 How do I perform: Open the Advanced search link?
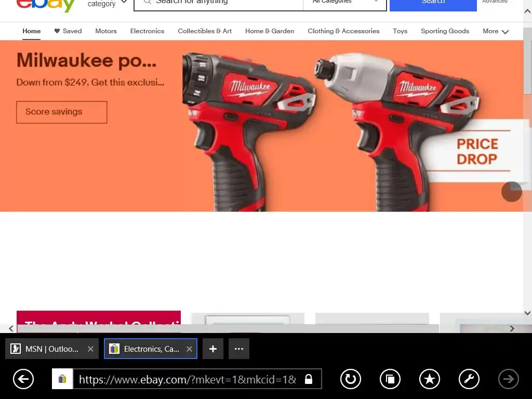click(495, 2)
